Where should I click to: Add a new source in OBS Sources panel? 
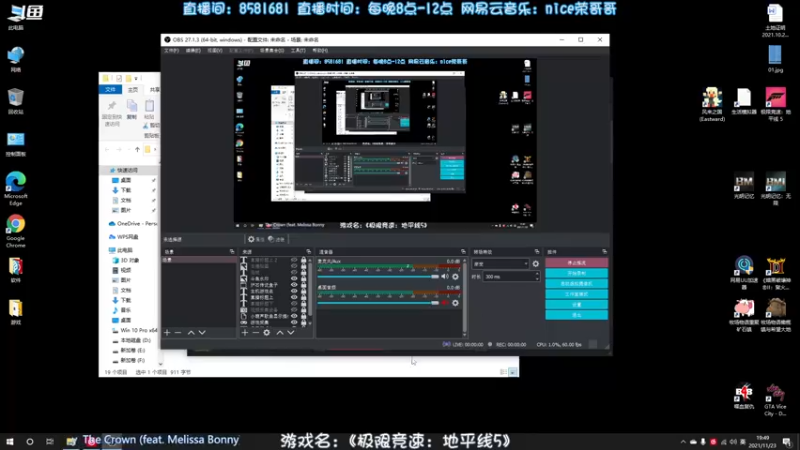click(245, 333)
